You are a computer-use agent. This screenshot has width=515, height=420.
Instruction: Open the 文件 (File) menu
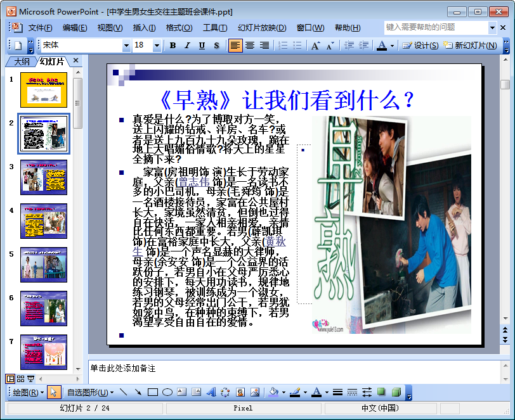pos(40,28)
